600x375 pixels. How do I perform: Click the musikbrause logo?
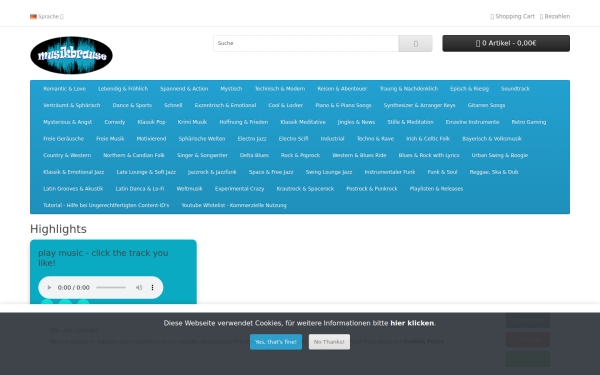[71, 55]
